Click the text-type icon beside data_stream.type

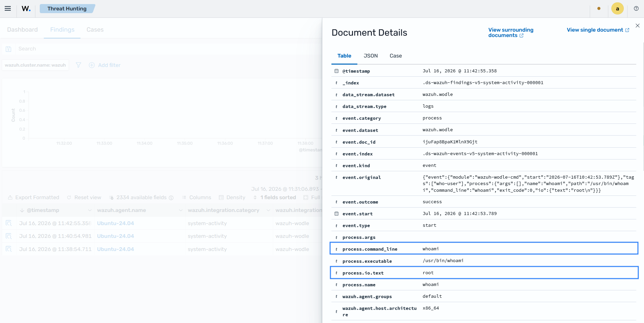point(336,107)
